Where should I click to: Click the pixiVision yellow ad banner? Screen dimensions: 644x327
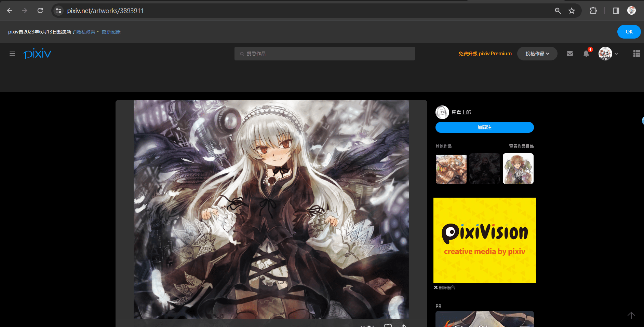(x=485, y=240)
